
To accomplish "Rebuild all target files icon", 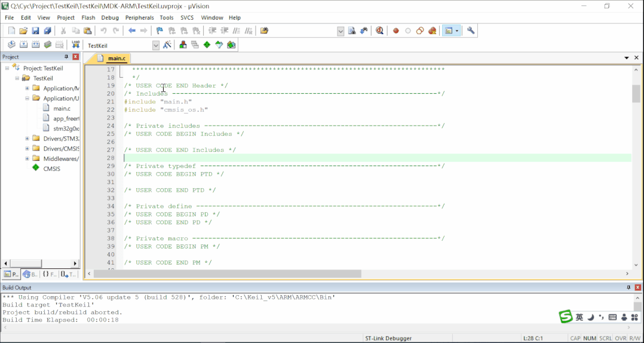I will (x=36, y=45).
